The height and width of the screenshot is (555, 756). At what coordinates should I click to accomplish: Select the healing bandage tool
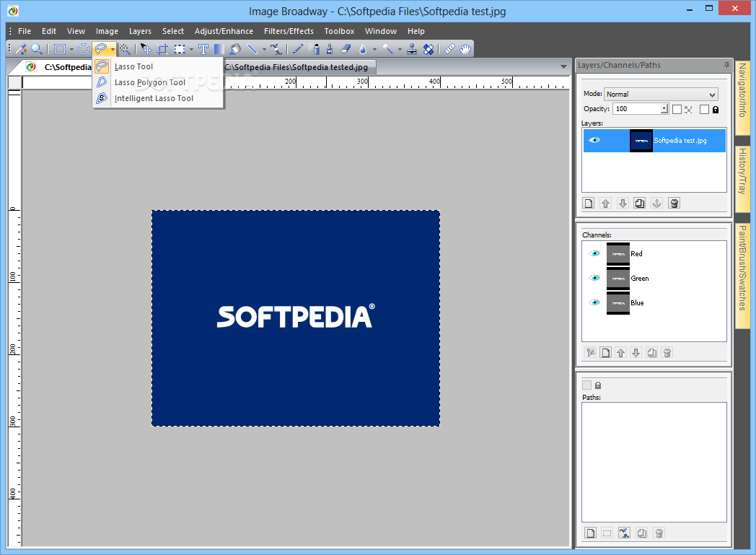428,48
